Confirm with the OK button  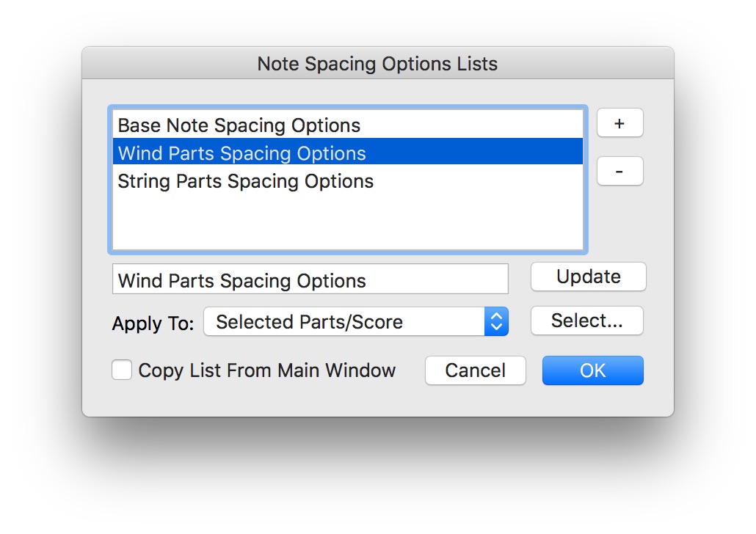coord(592,370)
